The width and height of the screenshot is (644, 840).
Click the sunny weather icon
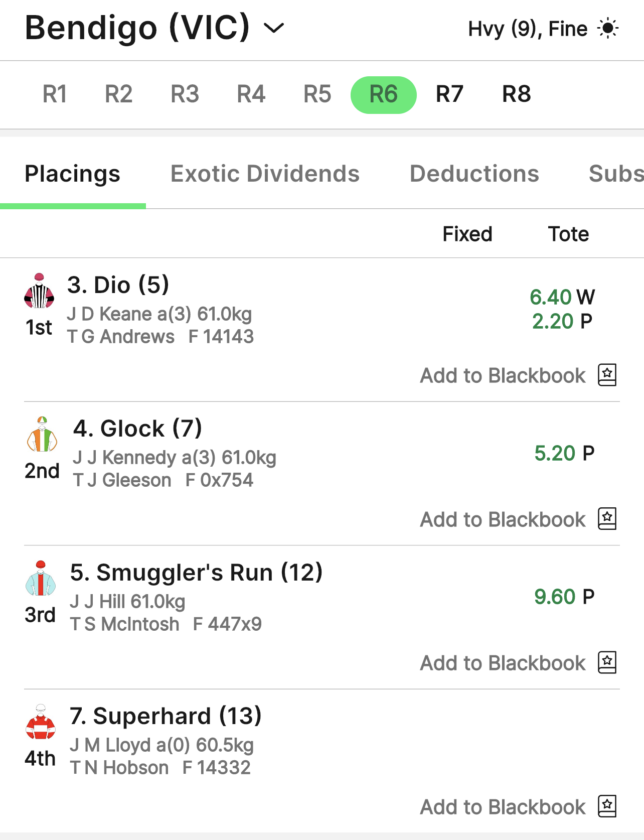[x=608, y=29]
